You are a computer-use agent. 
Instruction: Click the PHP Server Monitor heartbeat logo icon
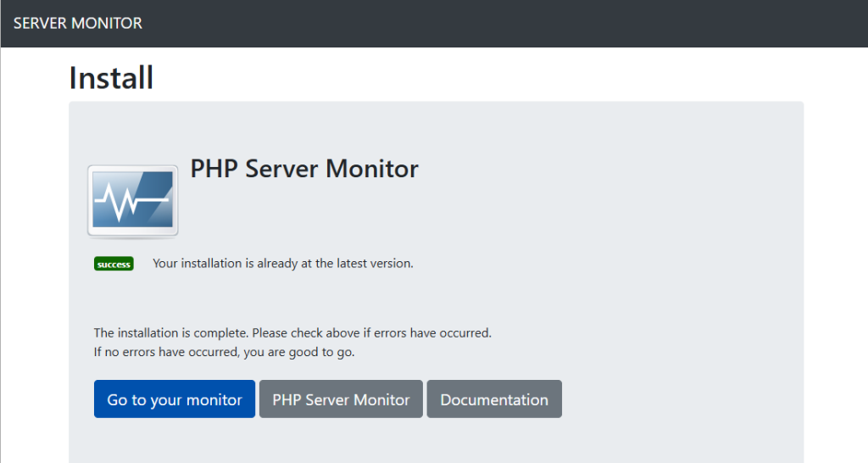click(133, 201)
